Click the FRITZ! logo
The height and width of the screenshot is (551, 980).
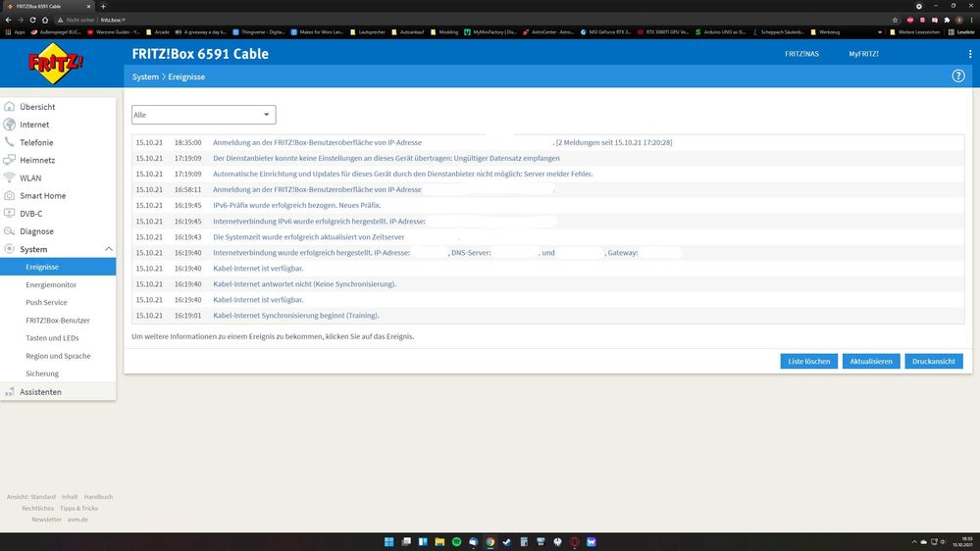pyautogui.click(x=56, y=63)
